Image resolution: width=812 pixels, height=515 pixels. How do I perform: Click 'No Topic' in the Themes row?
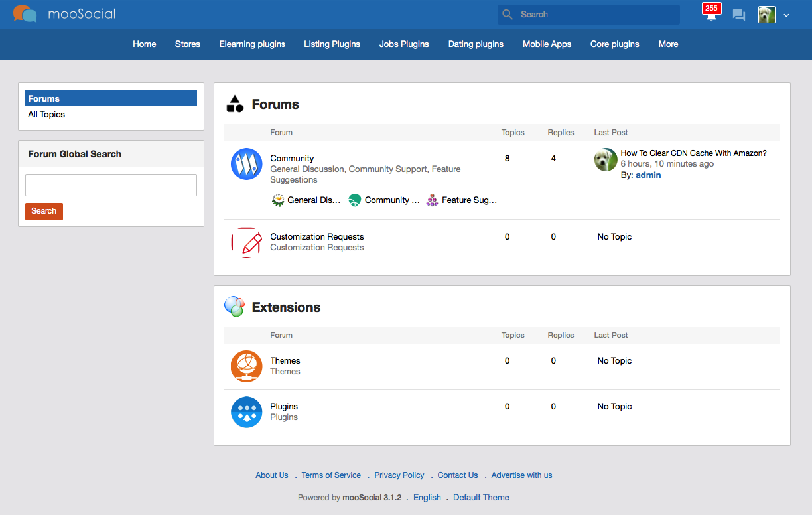click(614, 361)
